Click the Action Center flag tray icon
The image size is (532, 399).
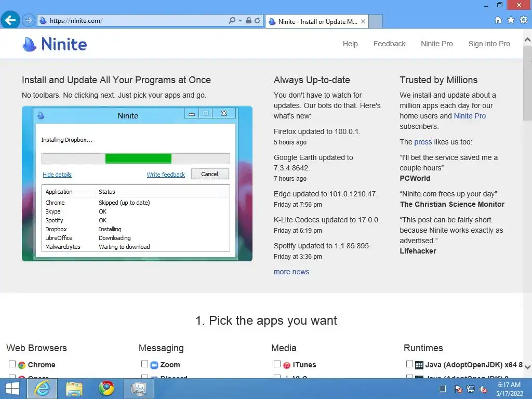(x=458, y=389)
